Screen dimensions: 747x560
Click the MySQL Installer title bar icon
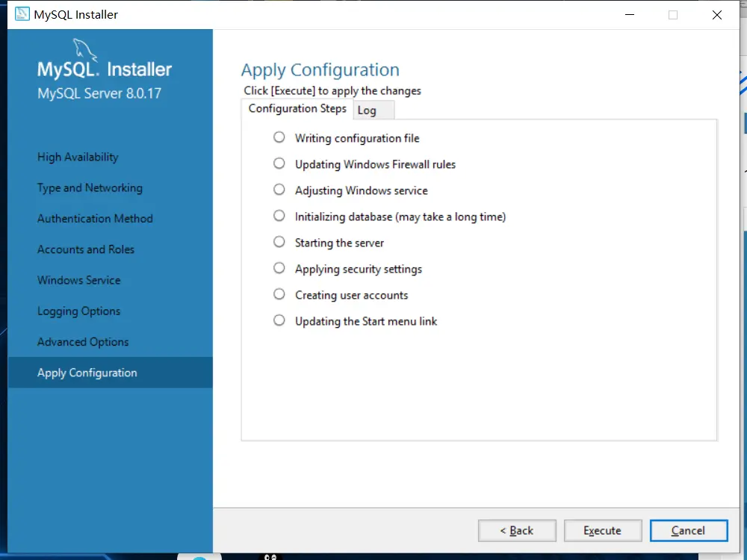coord(22,14)
